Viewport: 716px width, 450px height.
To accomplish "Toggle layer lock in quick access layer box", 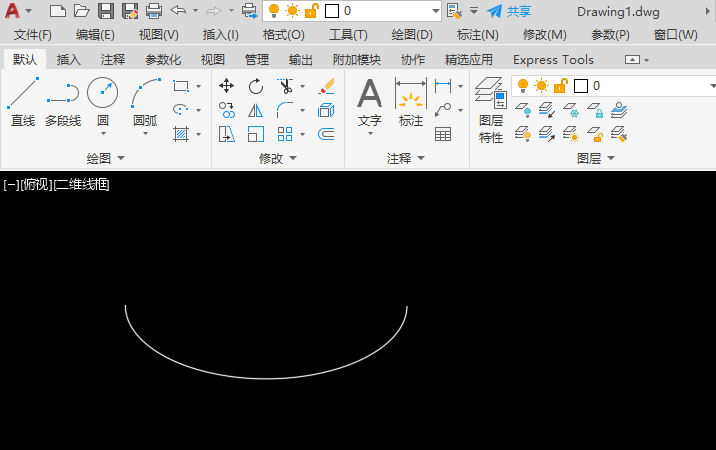I will (311, 11).
